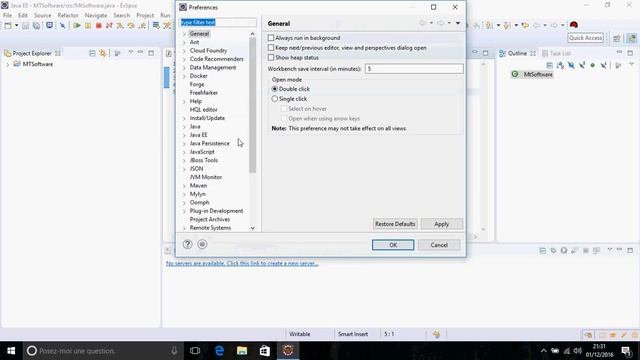Expand the Java EE preferences node

184,135
